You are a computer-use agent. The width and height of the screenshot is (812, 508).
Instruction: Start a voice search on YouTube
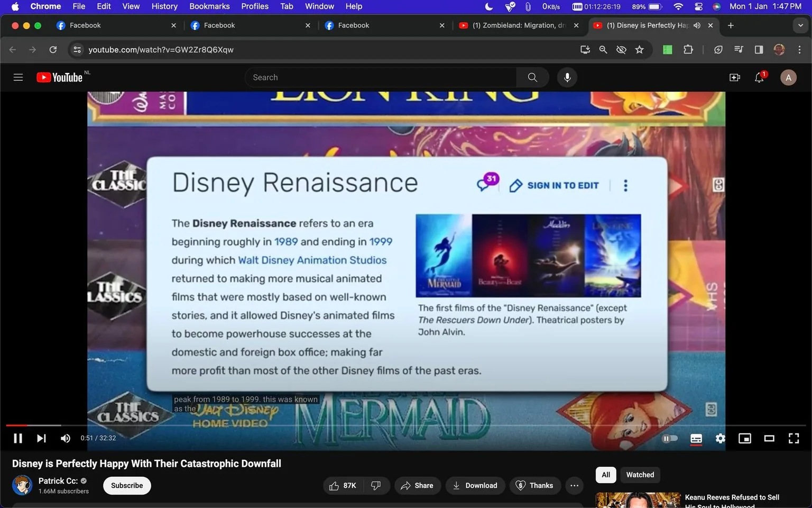[x=567, y=77]
